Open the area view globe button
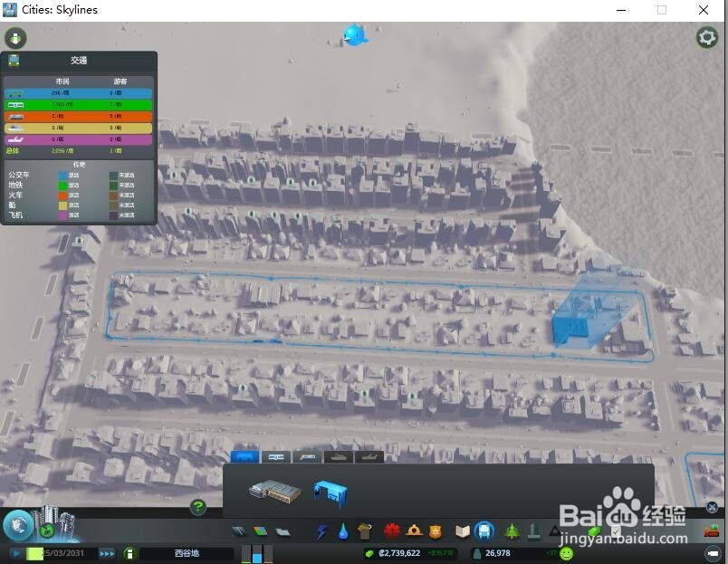Image resolution: width=728 pixels, height=564 pixels. [18, 525]
